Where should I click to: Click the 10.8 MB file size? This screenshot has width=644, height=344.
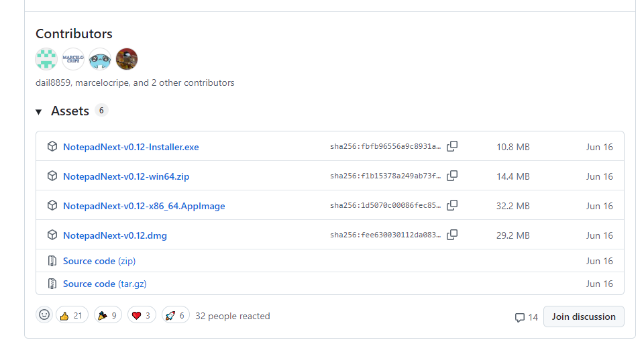[x=513, y=147]
